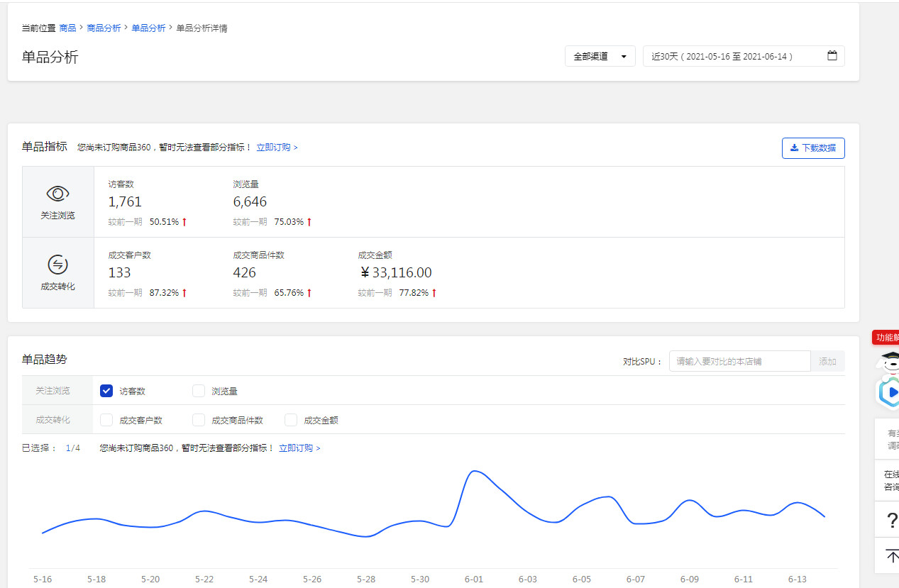Screen dimensions: 899x588
Task: Click the question mark help icon
Action: 891,521
